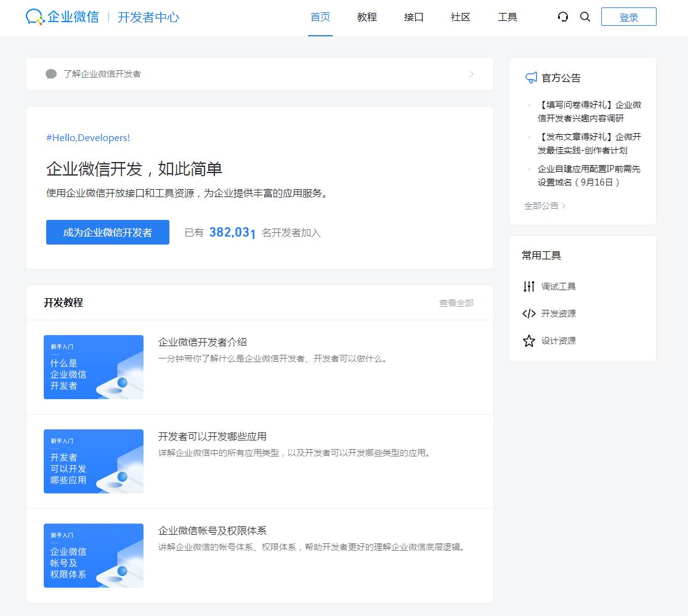Click the 382,031 developer count
688x616 pixels.
tap(232, 232)
